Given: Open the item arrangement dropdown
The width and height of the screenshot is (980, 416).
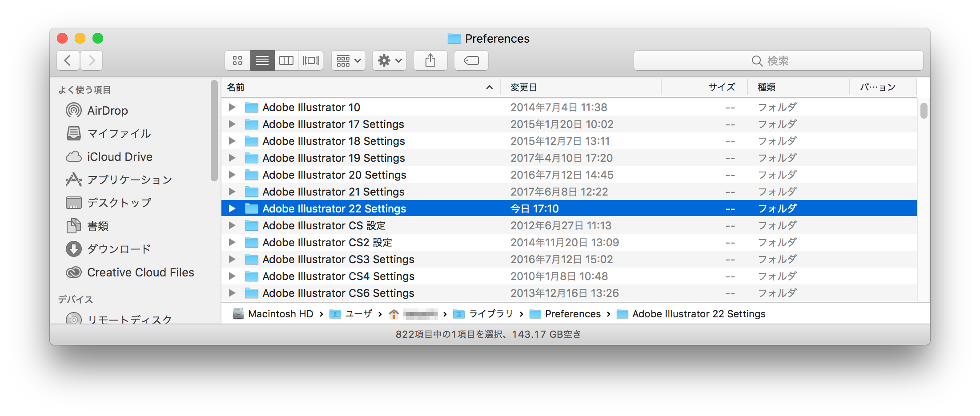Looking at the screenshot, I should [x=349, y=60].
